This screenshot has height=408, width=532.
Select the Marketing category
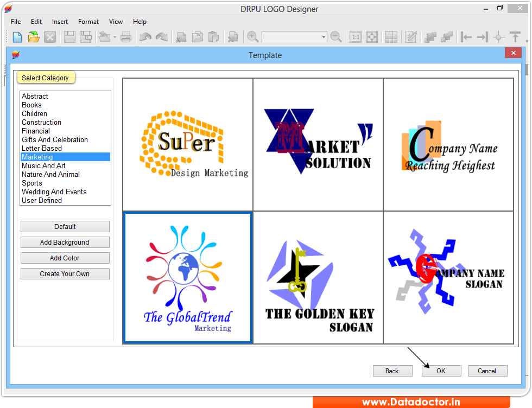click(37, 157)
